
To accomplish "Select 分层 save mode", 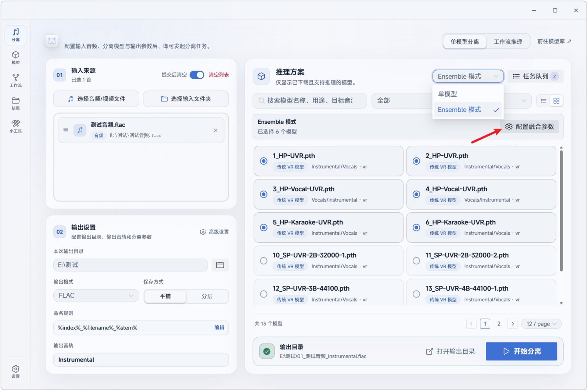I will point(207,296).
